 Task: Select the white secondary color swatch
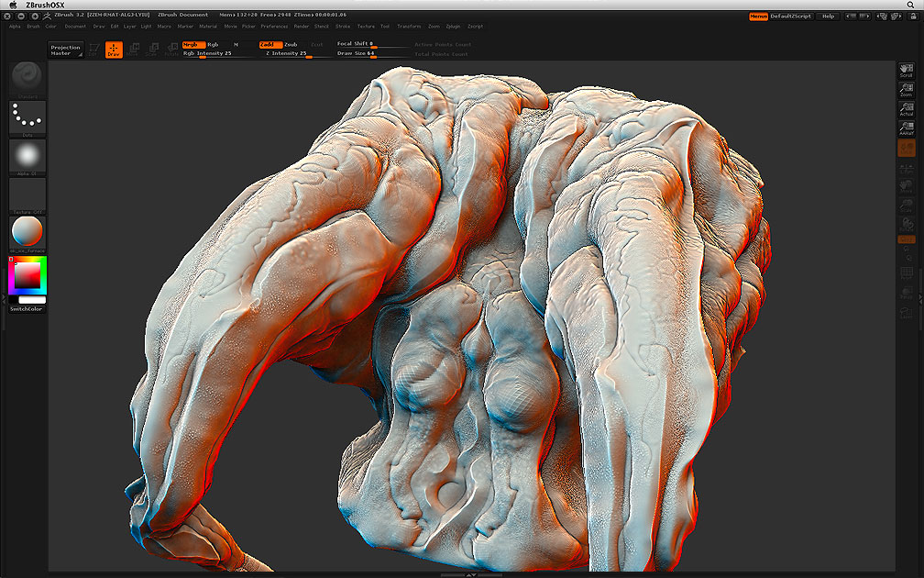click(x=32, y=300)
